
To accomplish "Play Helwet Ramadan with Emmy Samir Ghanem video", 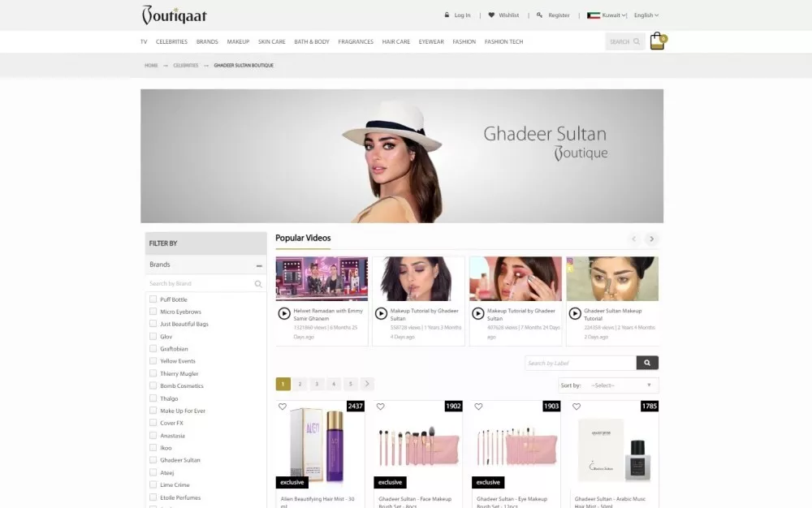I will pyautogui.click(x=284, y=313).
